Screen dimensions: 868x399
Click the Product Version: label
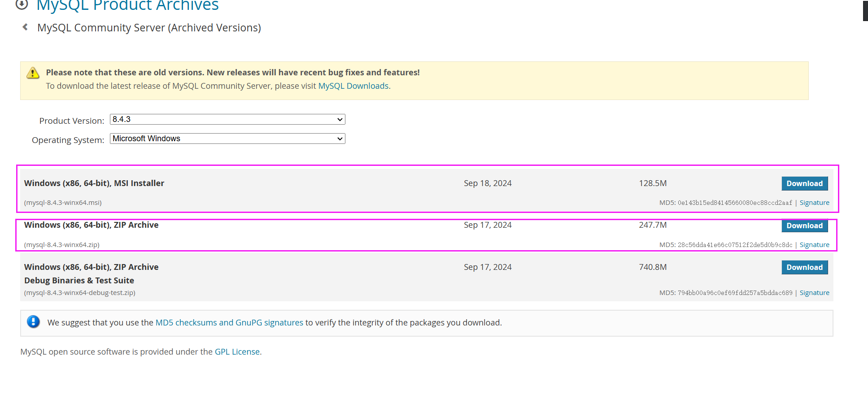72,121
